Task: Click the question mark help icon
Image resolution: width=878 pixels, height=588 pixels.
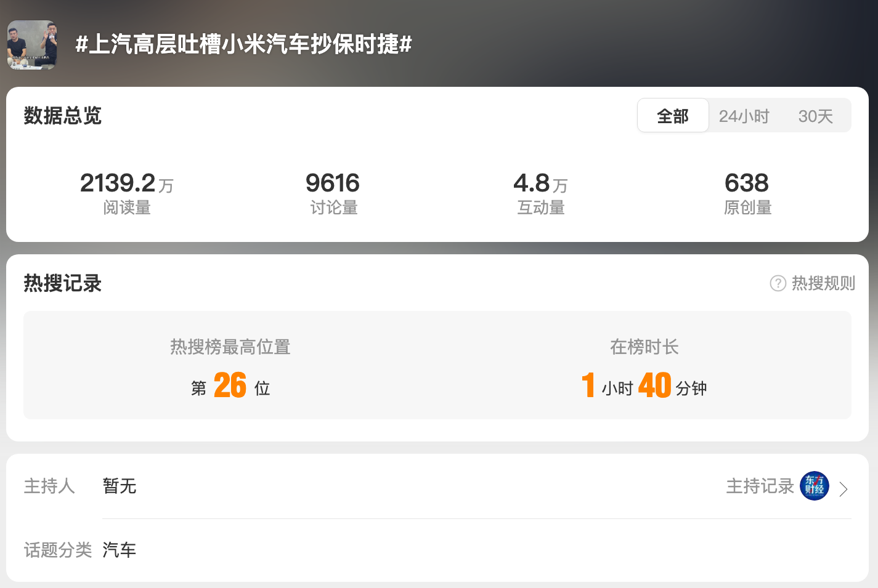Action: coord(778,283)
